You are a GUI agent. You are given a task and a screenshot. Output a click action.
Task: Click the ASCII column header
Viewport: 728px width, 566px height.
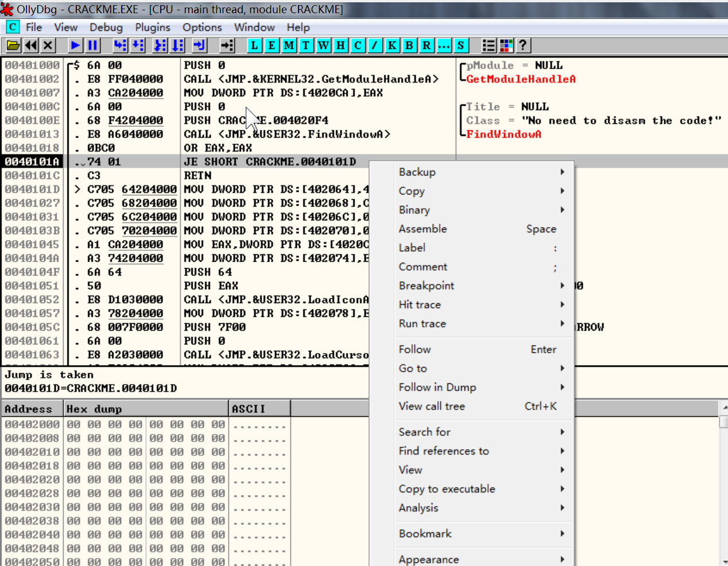260,409
